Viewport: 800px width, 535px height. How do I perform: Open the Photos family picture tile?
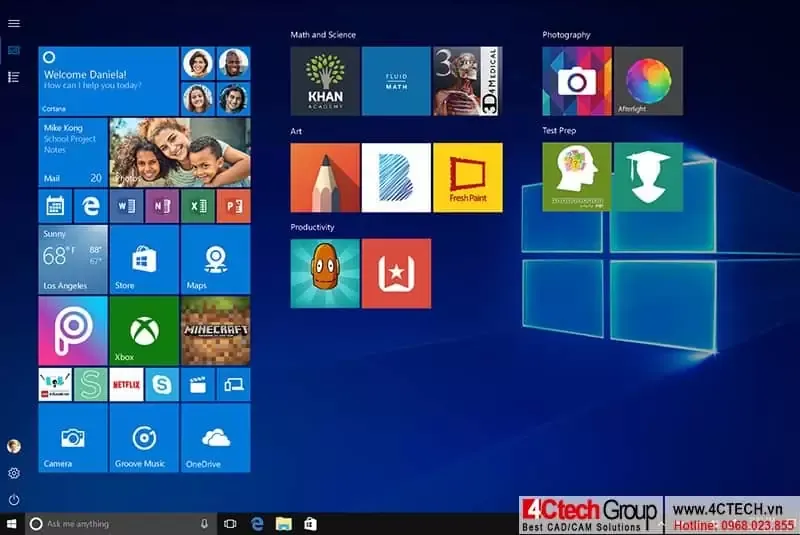[180, 152]
